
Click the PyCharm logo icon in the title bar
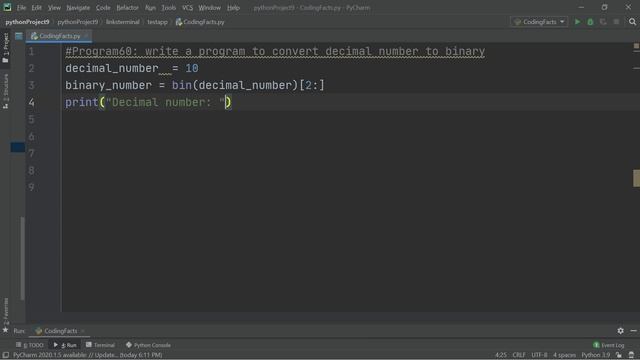pyautogui.click(x=7, y=7)
